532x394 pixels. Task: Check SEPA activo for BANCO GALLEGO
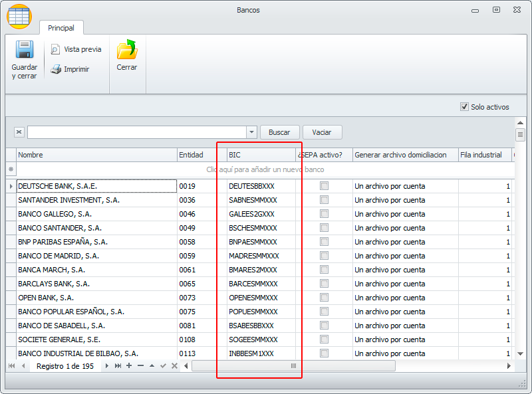tap(324, 214)
